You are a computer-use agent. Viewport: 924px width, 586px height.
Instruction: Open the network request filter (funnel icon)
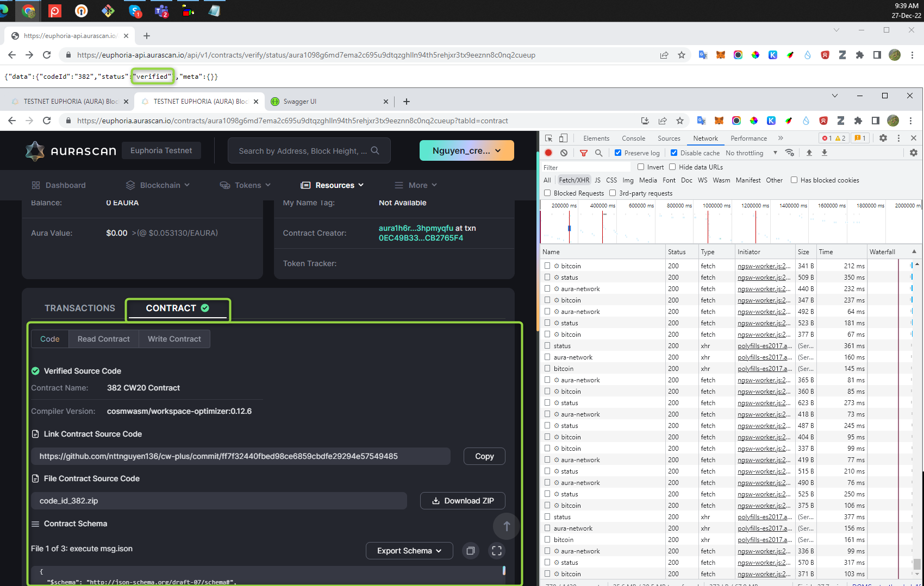pos(584,153)
